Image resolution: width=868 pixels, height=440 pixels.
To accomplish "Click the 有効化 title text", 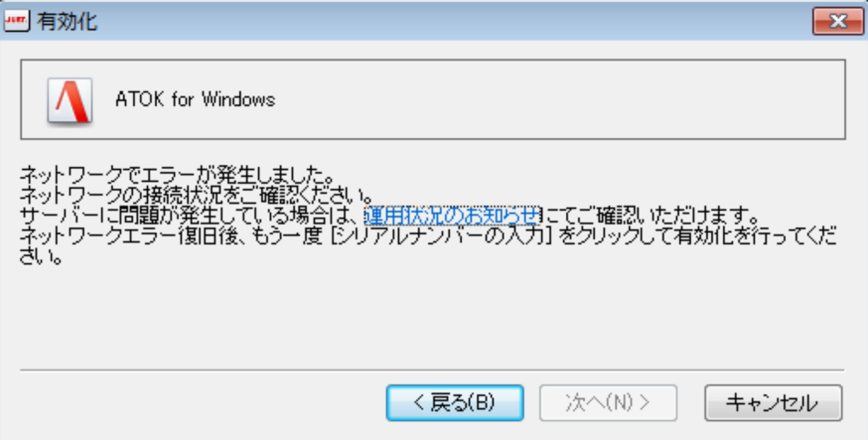I will point(67,21).
